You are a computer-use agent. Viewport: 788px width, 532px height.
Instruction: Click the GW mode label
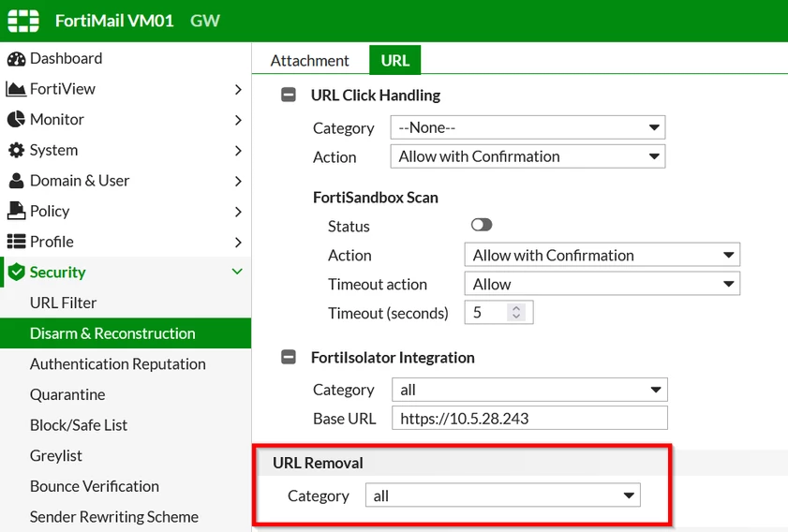coord(205,21)
